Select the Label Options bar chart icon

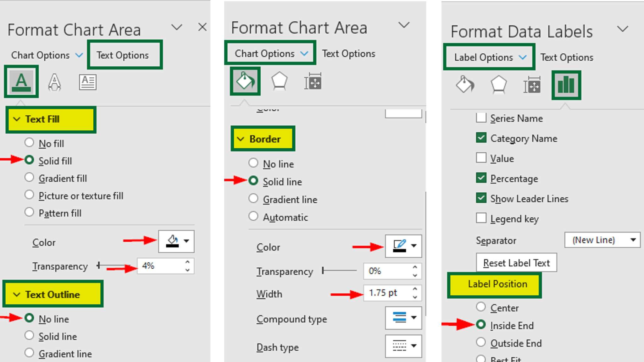click(566, 85)
